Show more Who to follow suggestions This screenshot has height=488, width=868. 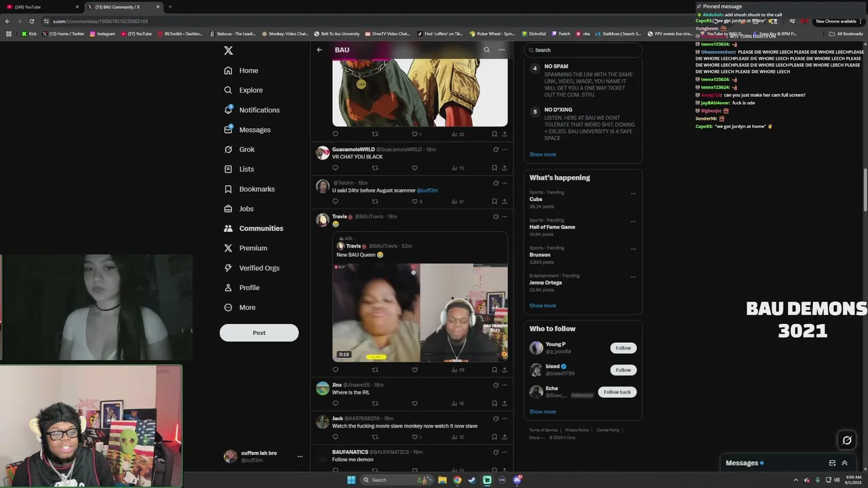(542, 411)
